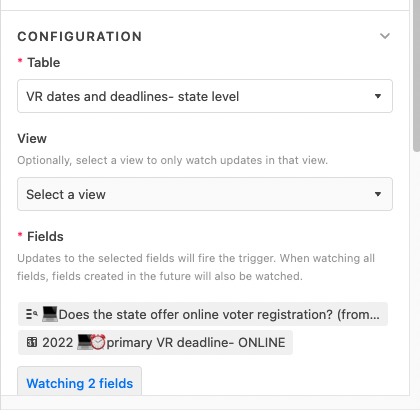This screenshot has width=420, height=410.
Task: Collapse the Configuration section chevron
Action: coord(385,36)
